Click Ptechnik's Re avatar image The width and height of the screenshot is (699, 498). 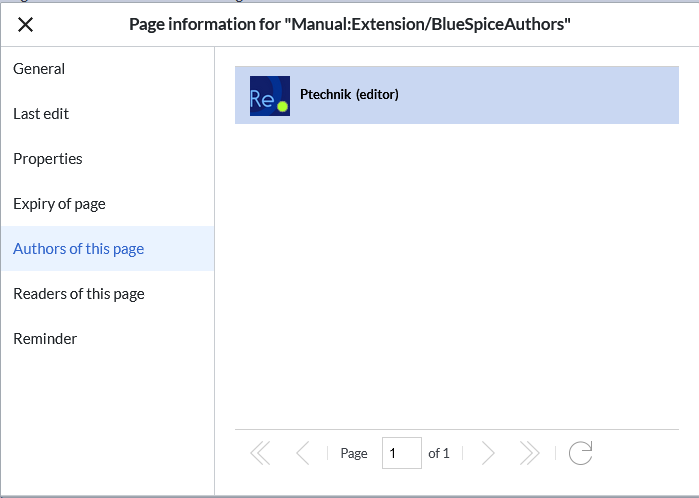tap(270, 96)
